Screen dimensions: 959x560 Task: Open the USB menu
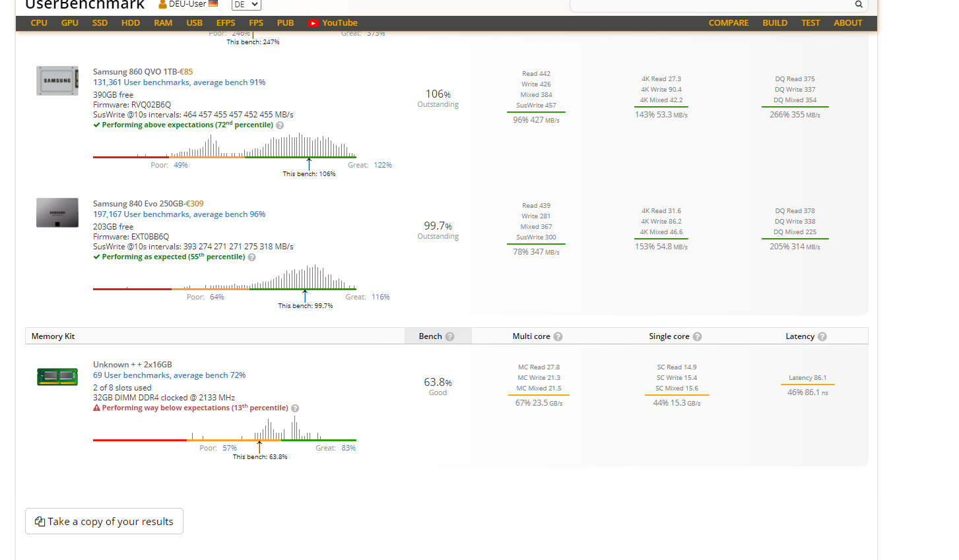coord(194,23)
